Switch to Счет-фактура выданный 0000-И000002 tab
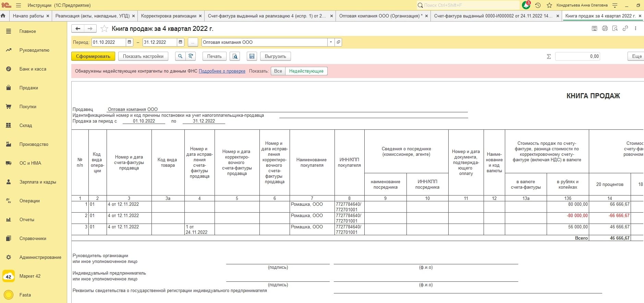644x303 pixels. click(x=493, y=16)
